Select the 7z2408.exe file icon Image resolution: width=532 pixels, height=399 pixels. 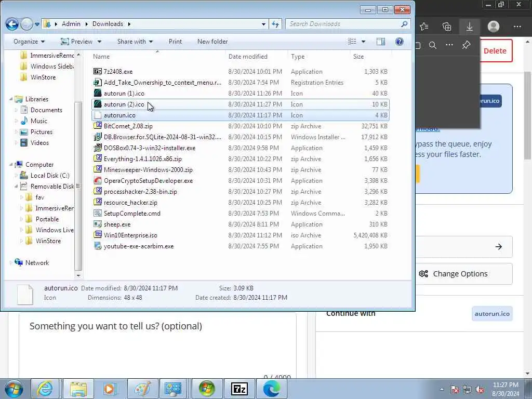coord(98,72)
